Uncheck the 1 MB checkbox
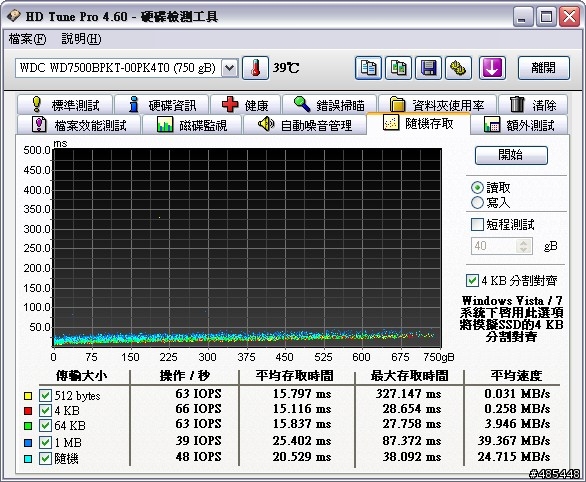The width and height of the screenshot is (586, 482). pos(45,442)
